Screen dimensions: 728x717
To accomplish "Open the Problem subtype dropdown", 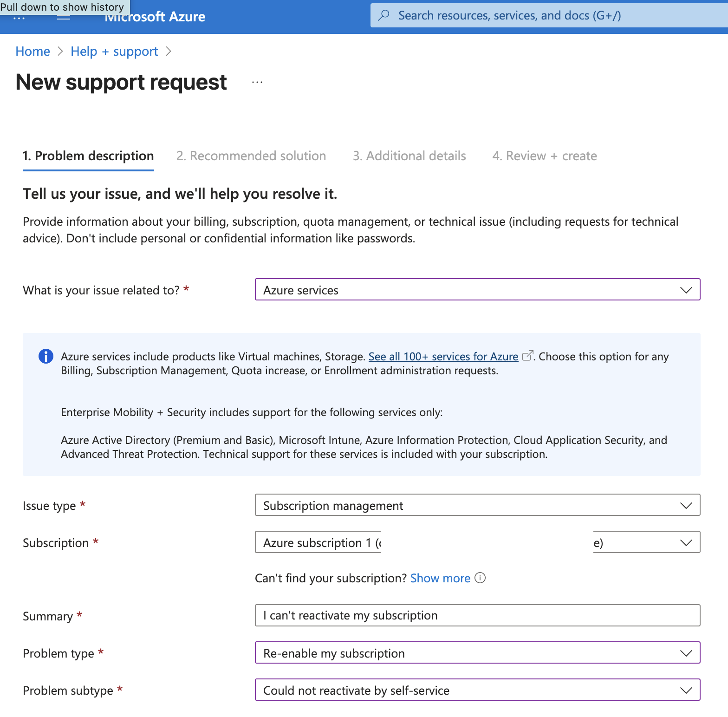I will 477,690.
